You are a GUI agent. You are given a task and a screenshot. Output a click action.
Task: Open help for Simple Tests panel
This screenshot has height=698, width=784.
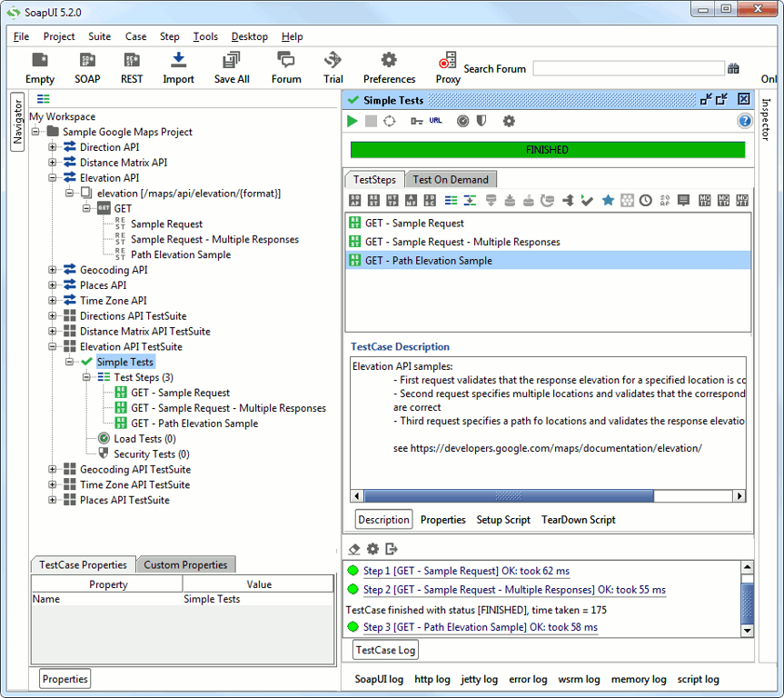[x=745, y=121]
